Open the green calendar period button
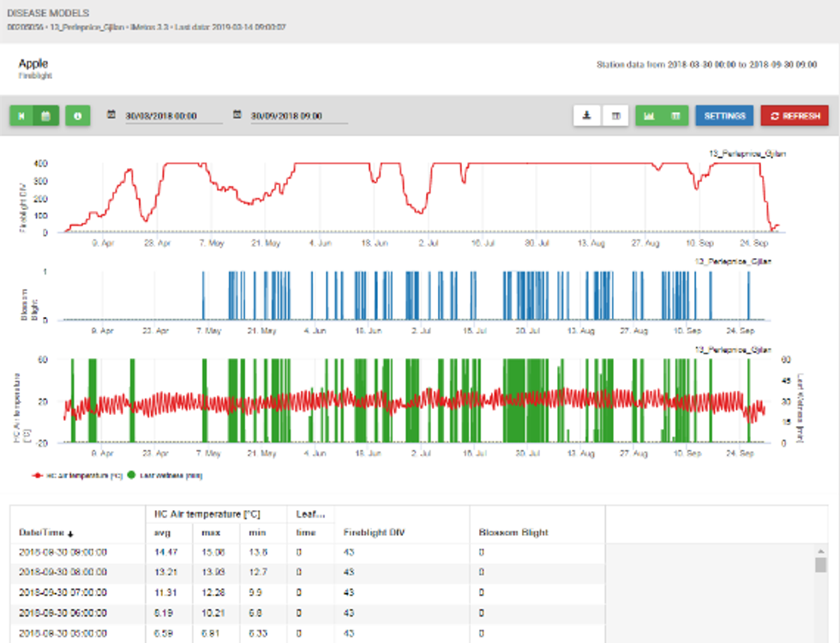Viewport: 840px width, 643px height. point(46,116)
